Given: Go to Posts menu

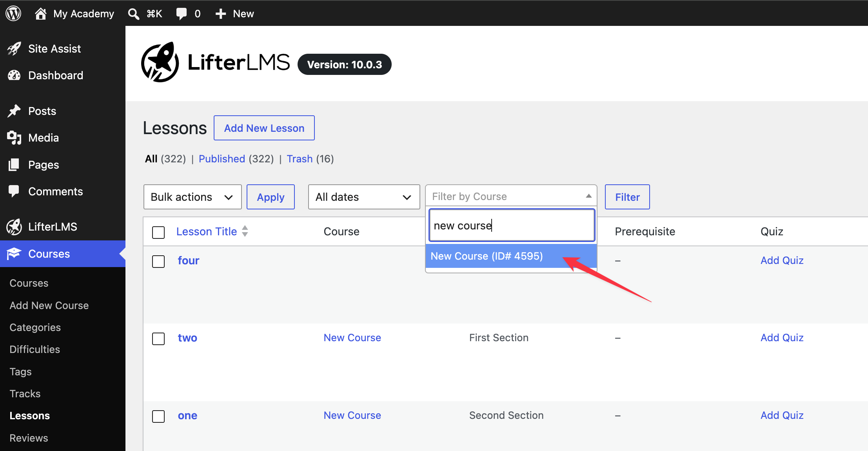Looking at the screenshot, I should 42,111.
